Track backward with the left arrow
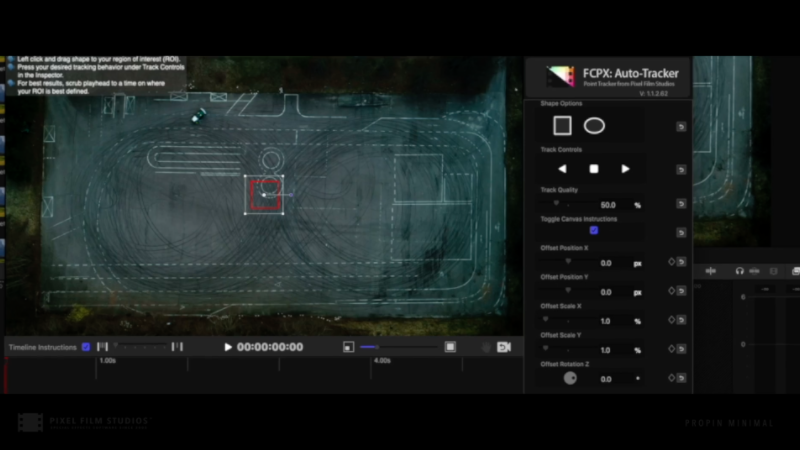 click(x=562, y=169)
